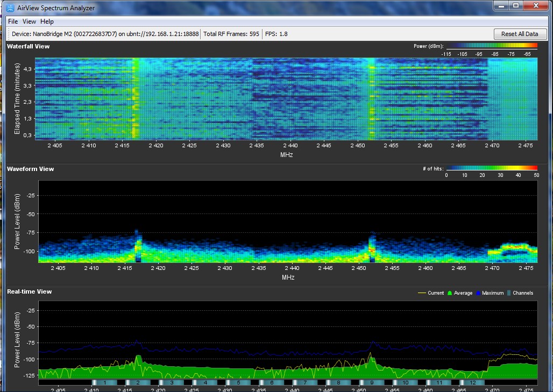Viewport: 553px width, 392px height.
Task: Select channel 1 marker on channel bar
Action: point(105,382)
